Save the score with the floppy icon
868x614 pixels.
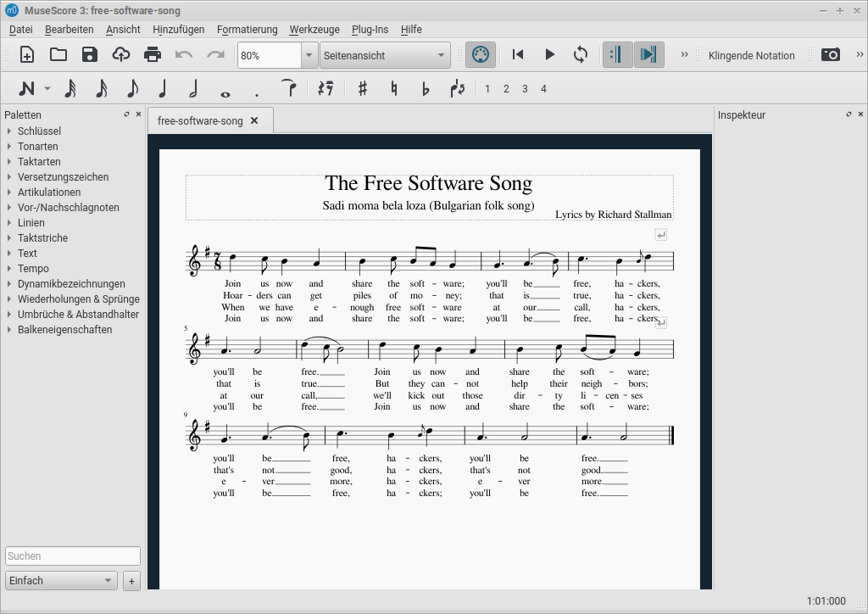point(90,55)
